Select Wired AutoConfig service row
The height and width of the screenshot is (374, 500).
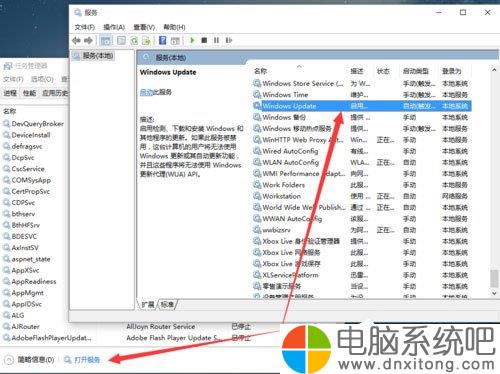tap(362, 151)
